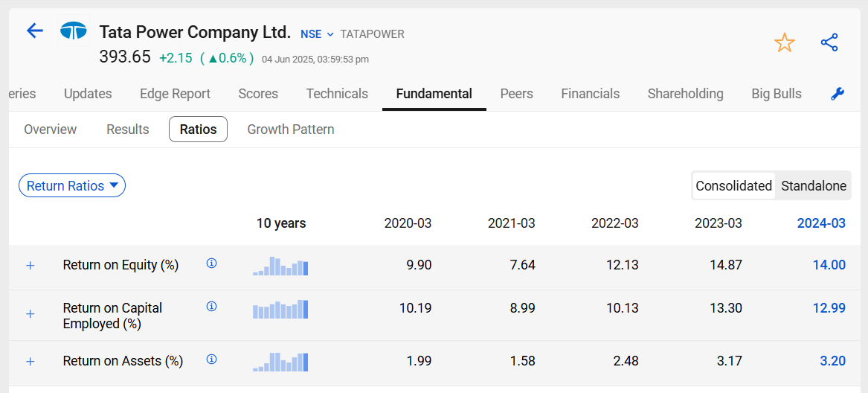Image resolution: width=868 pixels, height=393 pixels.
Task: Click the 2023-03 column header
Action: (718, 223)
